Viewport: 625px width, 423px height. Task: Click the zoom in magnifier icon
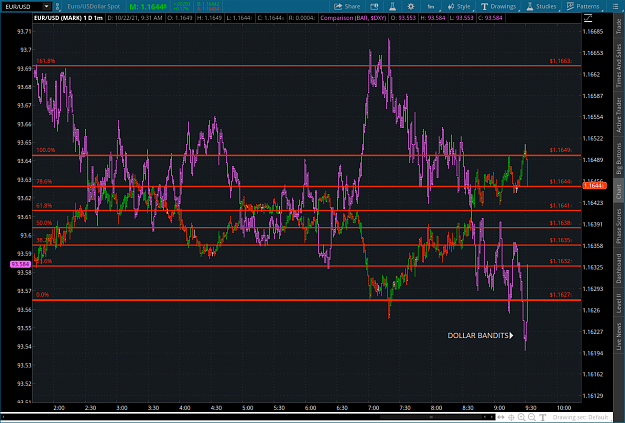pyautogui.click(x=521, y=417)
